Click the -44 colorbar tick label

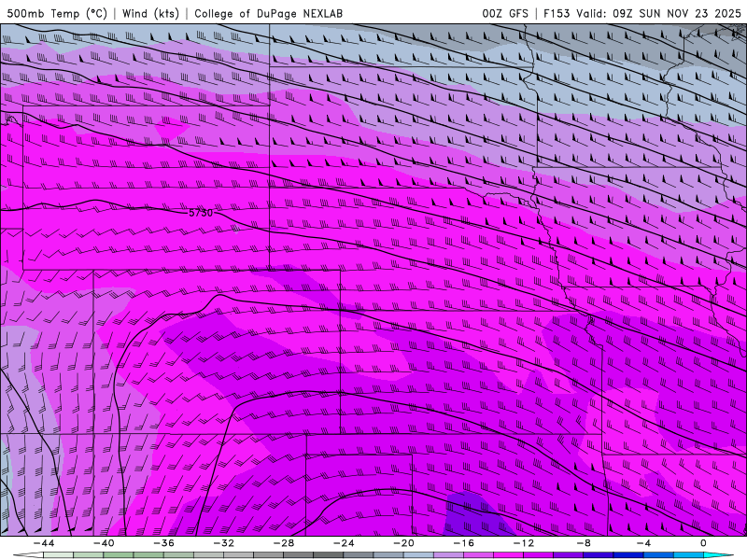44,543
